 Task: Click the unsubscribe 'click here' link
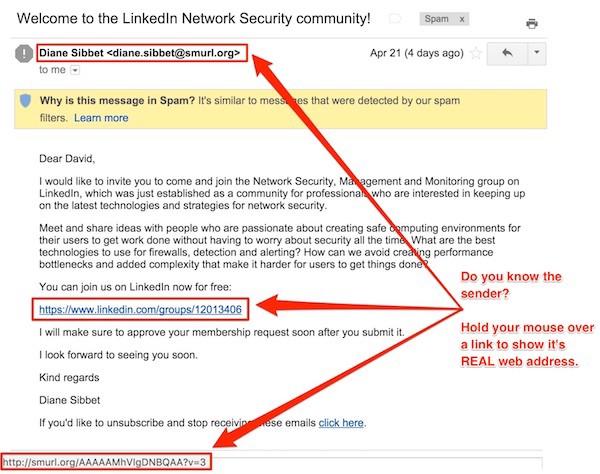[x=341, y=423]
